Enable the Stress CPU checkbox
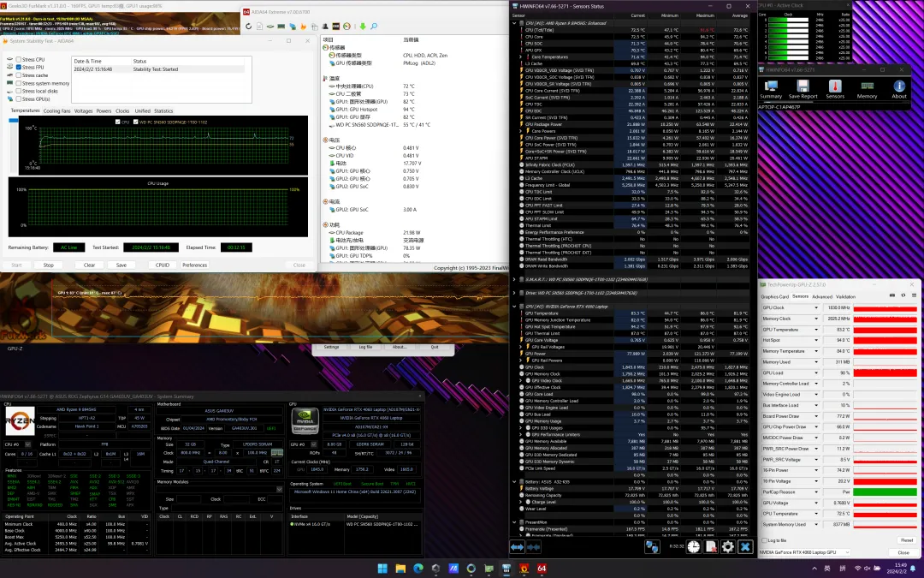The image size is (924, 578). coord(19,59)
